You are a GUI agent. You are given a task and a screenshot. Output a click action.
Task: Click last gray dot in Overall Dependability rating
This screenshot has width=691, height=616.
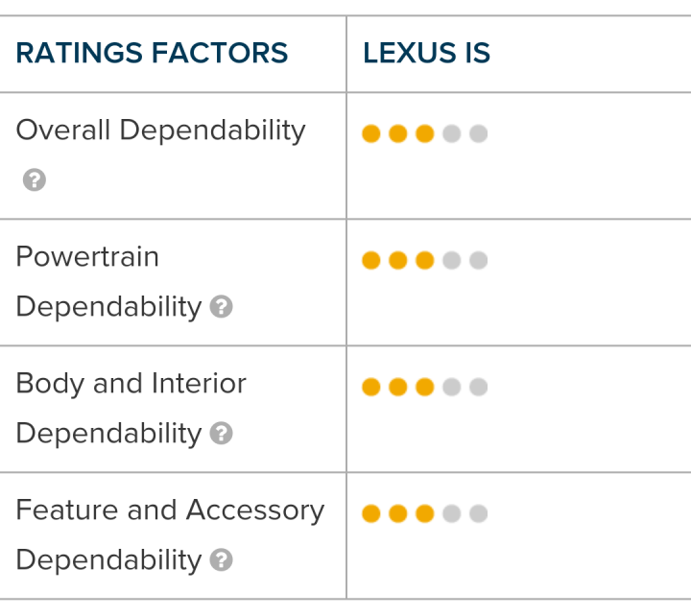click(x=479, y=133)
